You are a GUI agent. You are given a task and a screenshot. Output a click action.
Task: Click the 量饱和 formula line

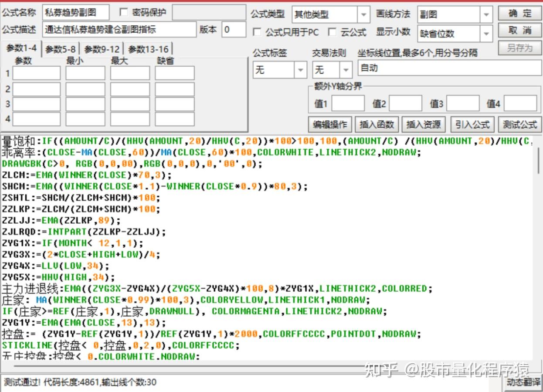tap(267, 141)
